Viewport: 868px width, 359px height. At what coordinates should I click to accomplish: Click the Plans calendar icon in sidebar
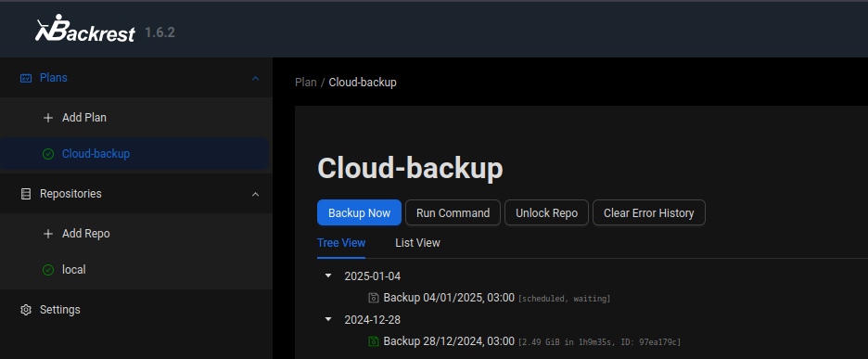[x=26, y=78]
